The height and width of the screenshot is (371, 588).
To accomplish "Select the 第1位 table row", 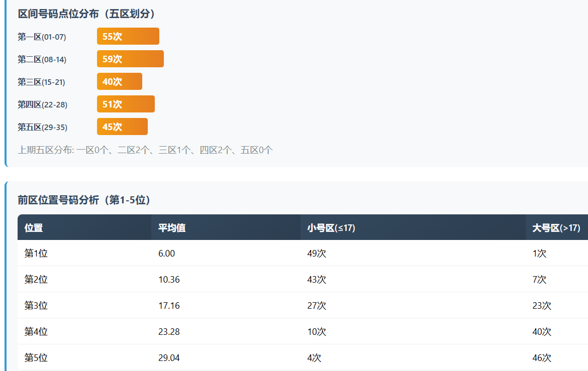I will [36, 254].
